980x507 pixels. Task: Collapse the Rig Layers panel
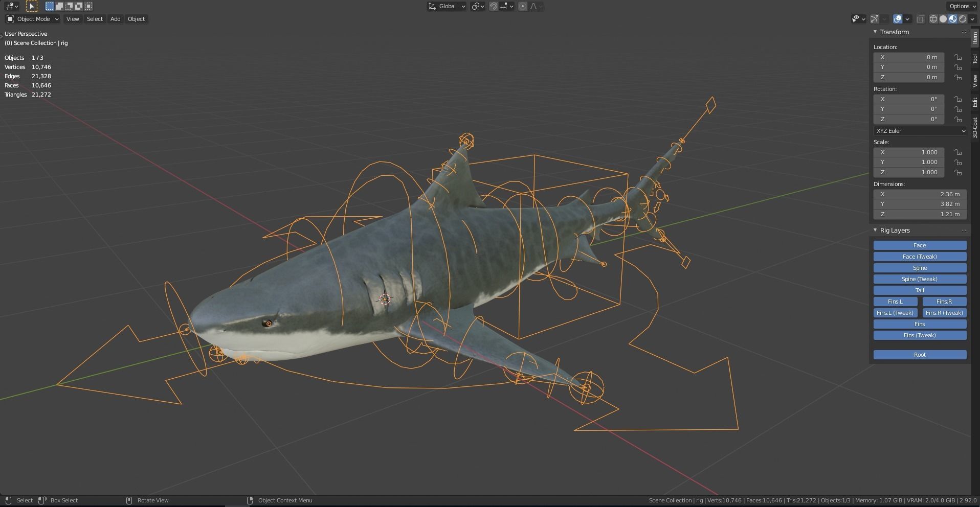[875, 230]
